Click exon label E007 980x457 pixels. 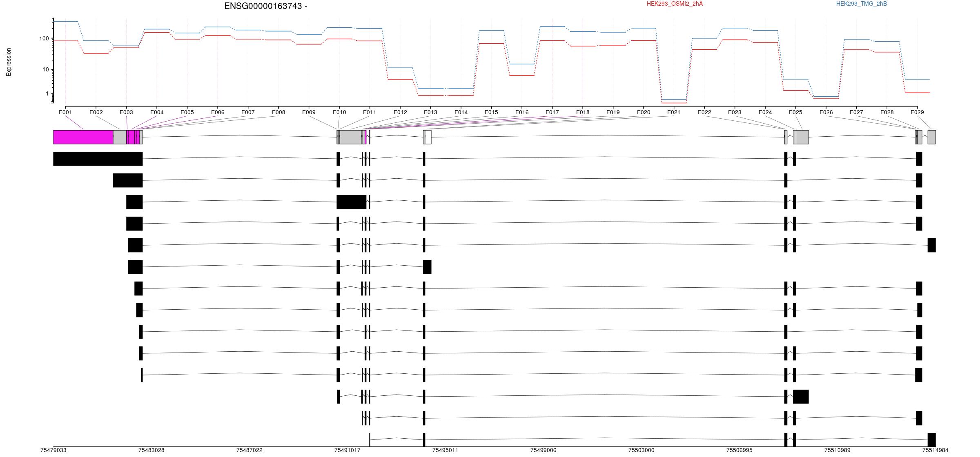[248, 112]
